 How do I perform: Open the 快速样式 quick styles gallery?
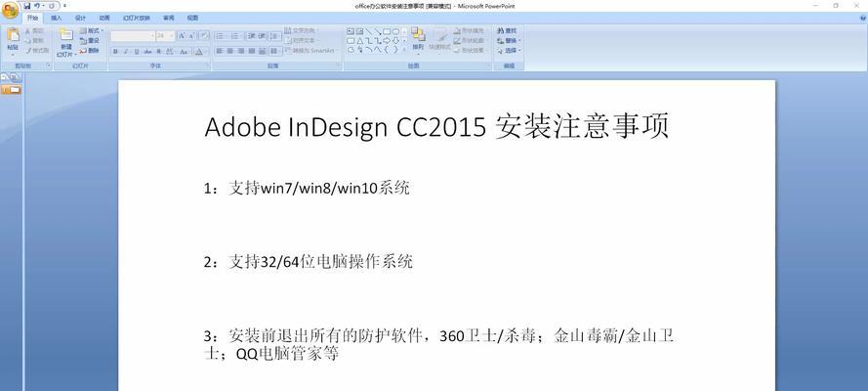tap(440, 40)
